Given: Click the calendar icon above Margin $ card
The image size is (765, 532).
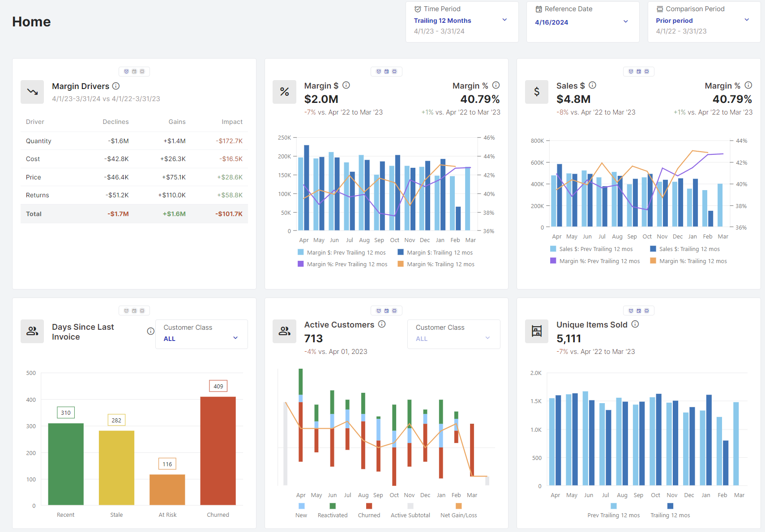Looking at the screenshot, I should point(386,72).
